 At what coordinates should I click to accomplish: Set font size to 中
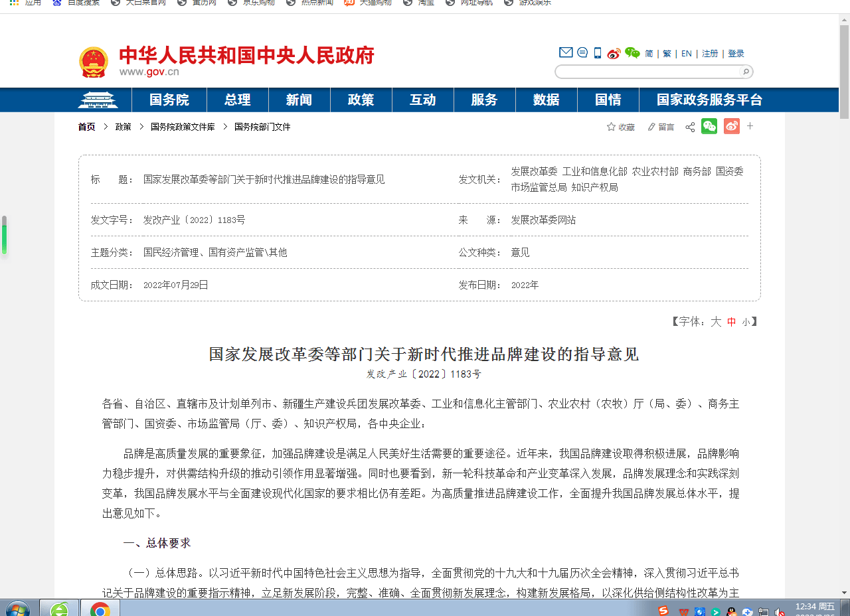[732, 322]
